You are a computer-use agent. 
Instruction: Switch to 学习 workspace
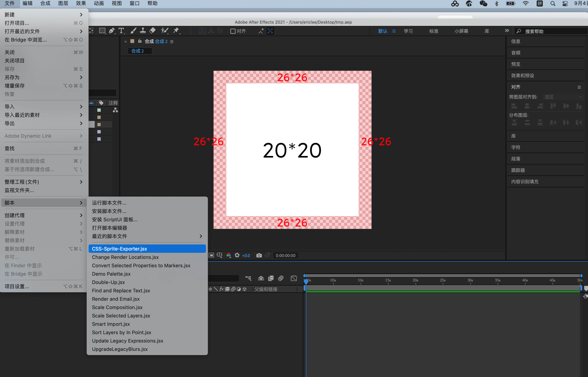coord(408,31)
